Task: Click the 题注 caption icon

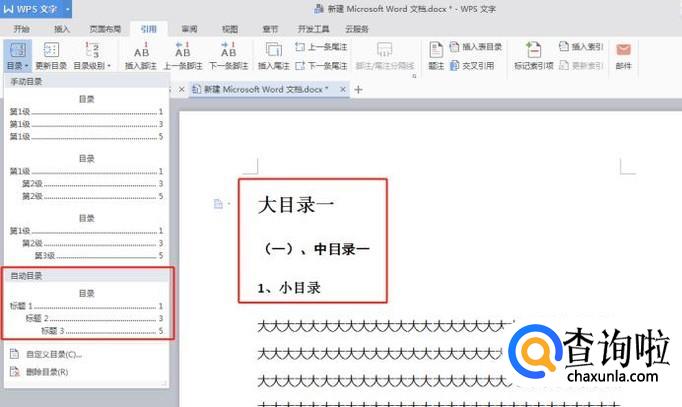Action: point(436,50)
